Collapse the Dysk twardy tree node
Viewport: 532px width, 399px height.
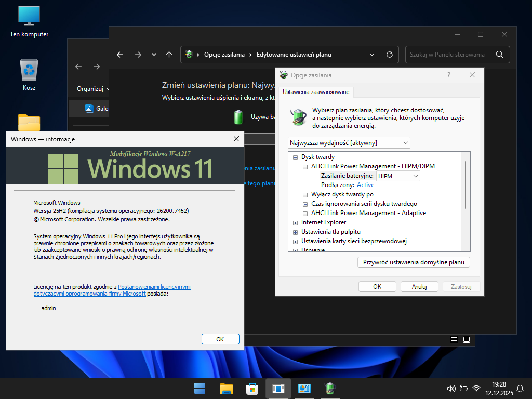pos(295,157)
